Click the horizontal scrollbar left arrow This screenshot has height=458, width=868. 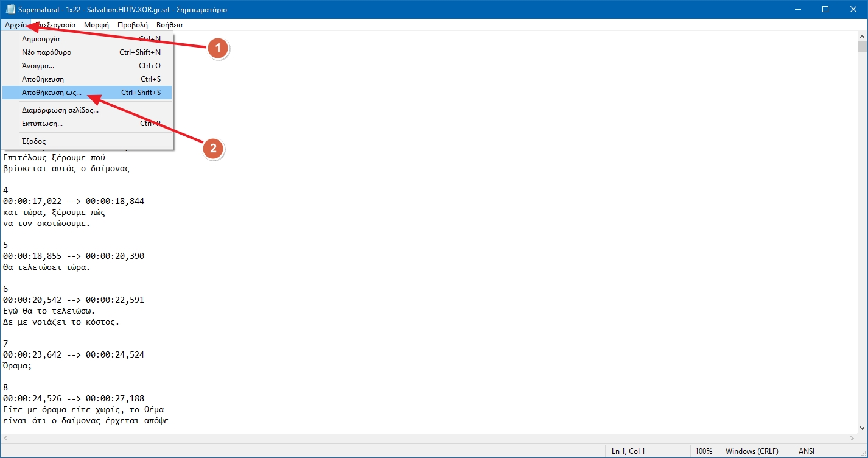tap(5, 439)
